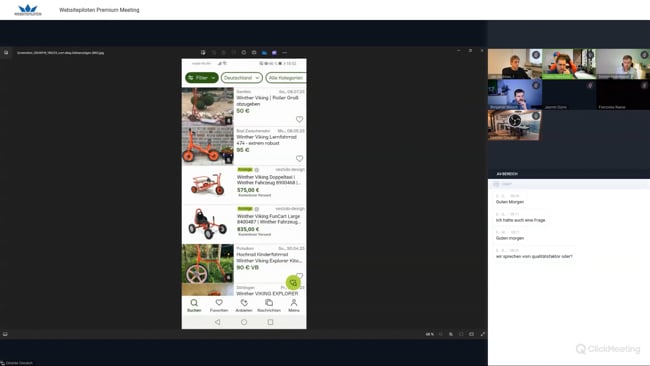Image resolution: width=650 pixels, height=366 pixels.
Task: Click the info icon next to FunCart Anzeige badge
Action: point(257,209)
